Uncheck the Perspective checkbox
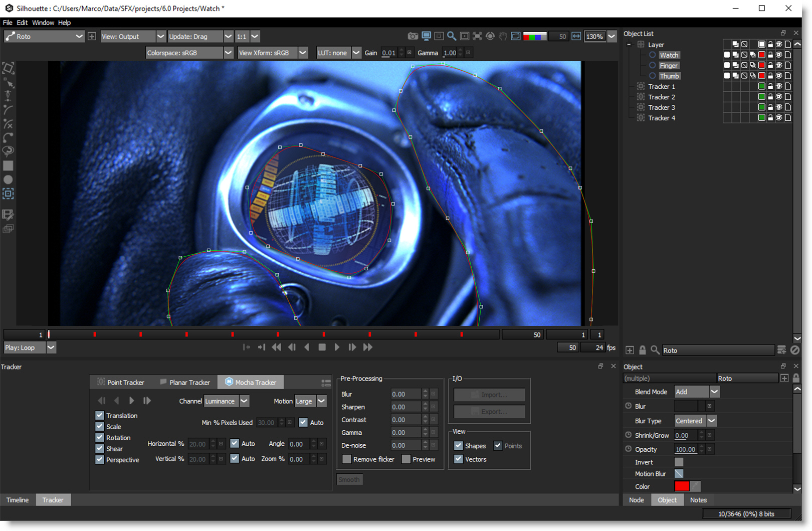 coord(100,460)
